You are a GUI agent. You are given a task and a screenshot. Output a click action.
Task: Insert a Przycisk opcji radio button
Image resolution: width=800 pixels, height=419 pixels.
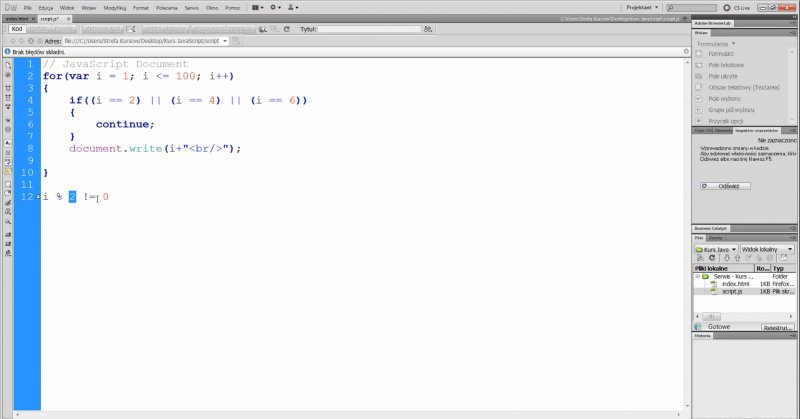click(x=727, y=122)
